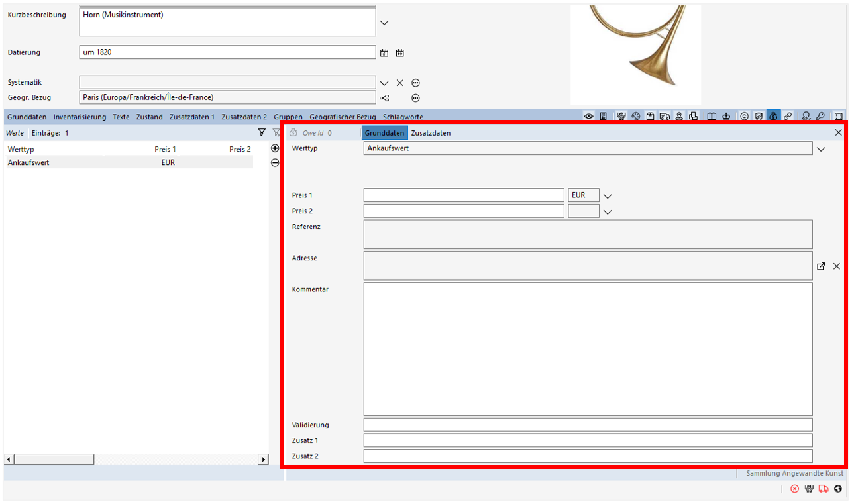Select the key icon in toolbar
The width and height of the screenshot is (852, 504).
pyautogui.click(x=820, y=116)
